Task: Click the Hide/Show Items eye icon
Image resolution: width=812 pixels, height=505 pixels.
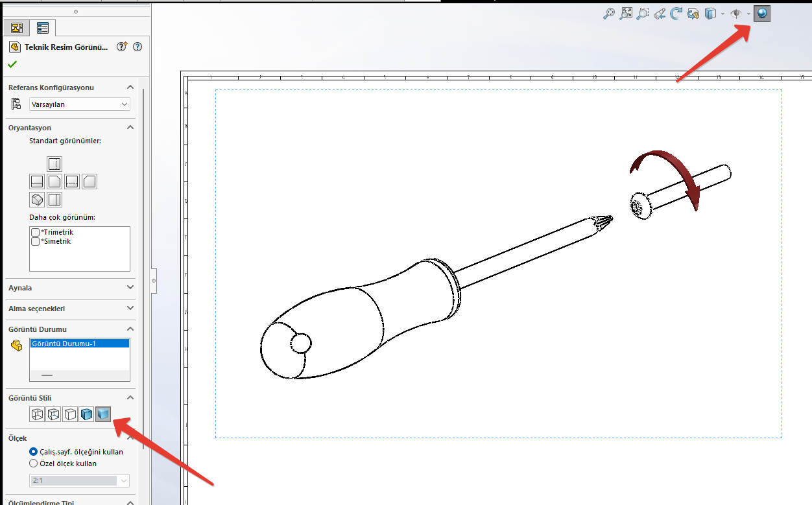Action: 736,13
